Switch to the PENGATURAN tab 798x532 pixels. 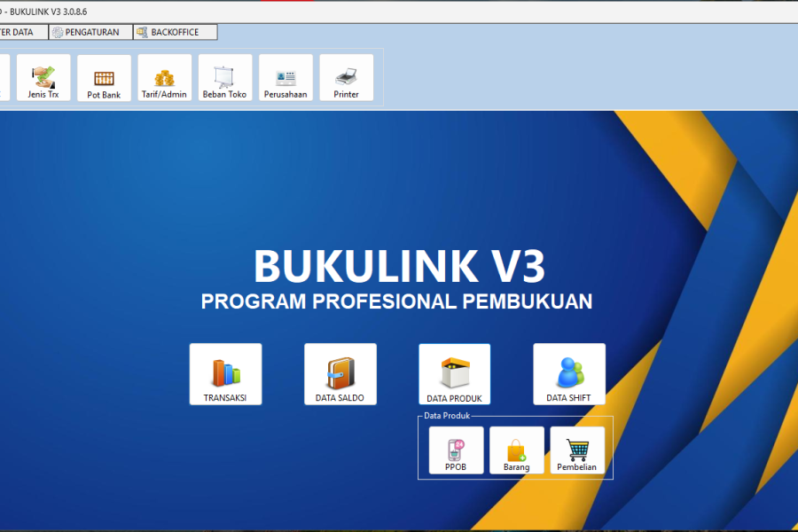coord(90,32)
